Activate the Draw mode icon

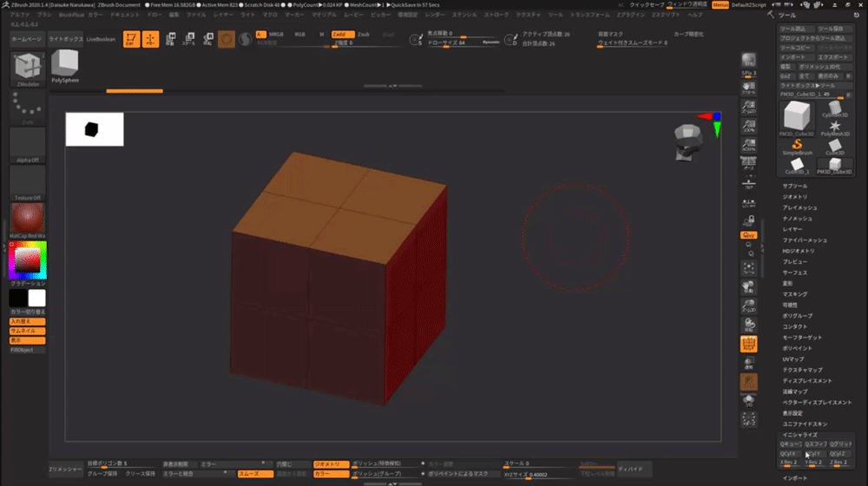pyautogui.click(x=150, y=39)
